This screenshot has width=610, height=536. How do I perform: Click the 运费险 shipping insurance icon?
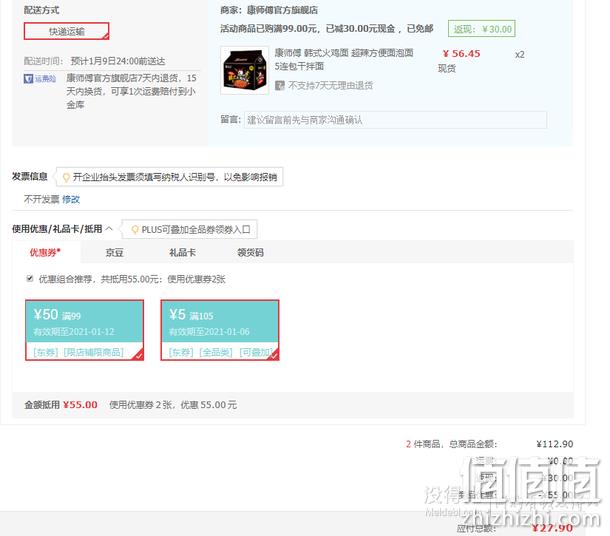(40, 79)
